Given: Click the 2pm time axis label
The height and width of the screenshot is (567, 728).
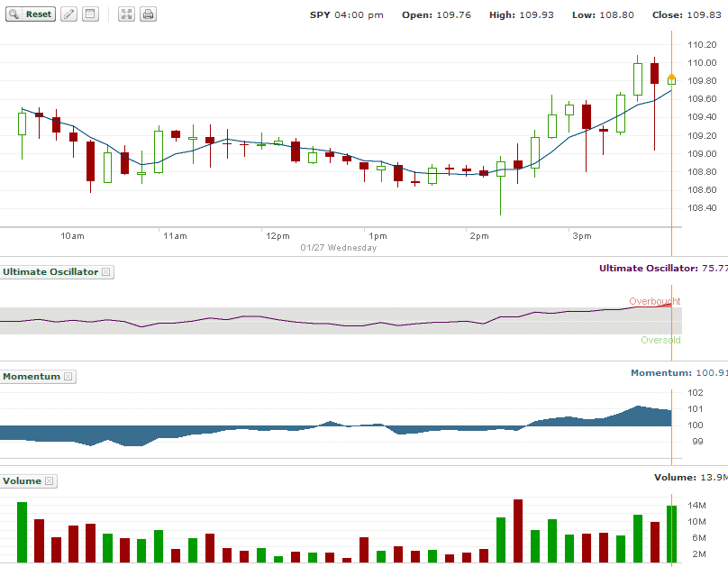Looking at the screenshot, I should [479, 236].
